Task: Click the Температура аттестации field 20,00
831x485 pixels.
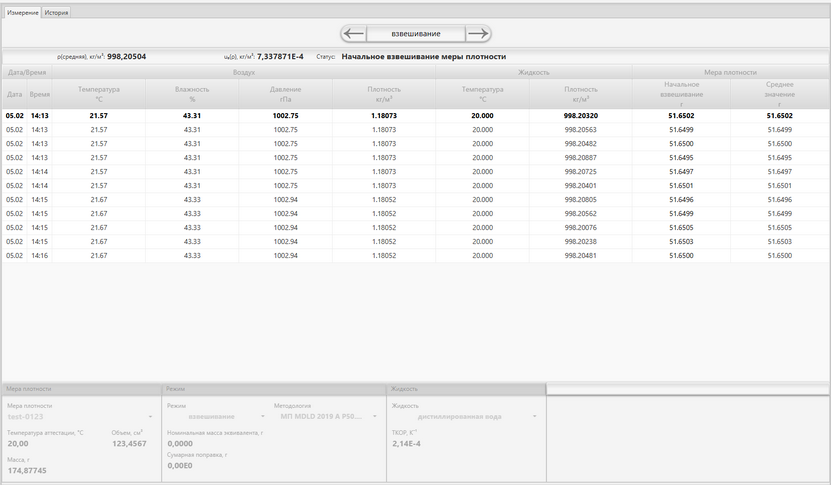Action: 18,444
